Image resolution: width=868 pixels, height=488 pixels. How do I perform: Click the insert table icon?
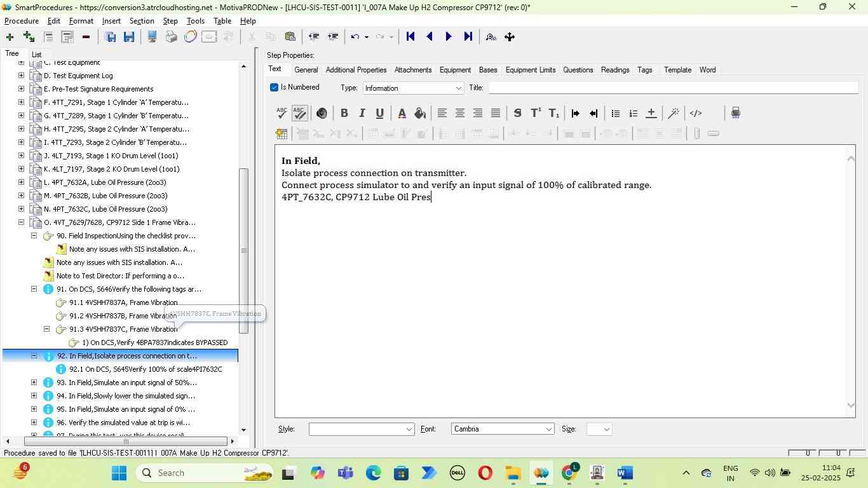[281, 133]
